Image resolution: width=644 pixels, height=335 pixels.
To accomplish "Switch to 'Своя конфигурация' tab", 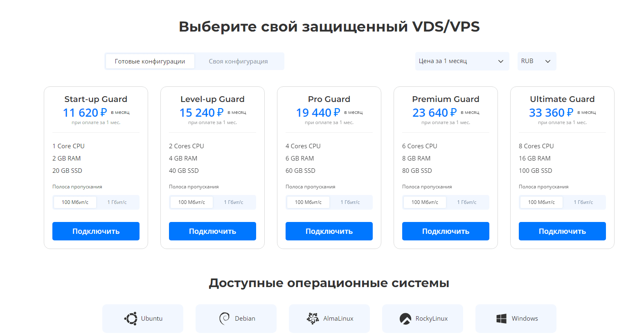I will (238, 61).
